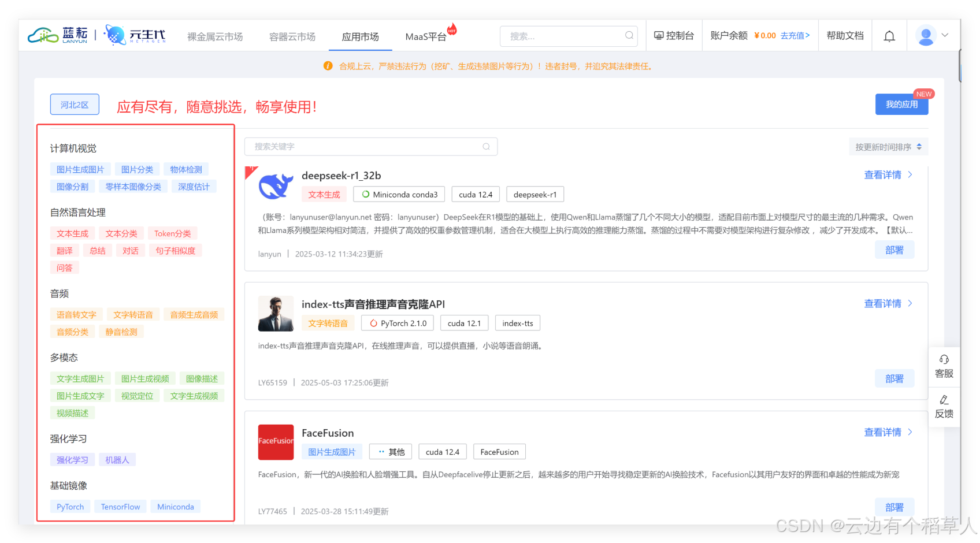Click the magnifier icon in top search
980x543 pixels.
point(629,36)
